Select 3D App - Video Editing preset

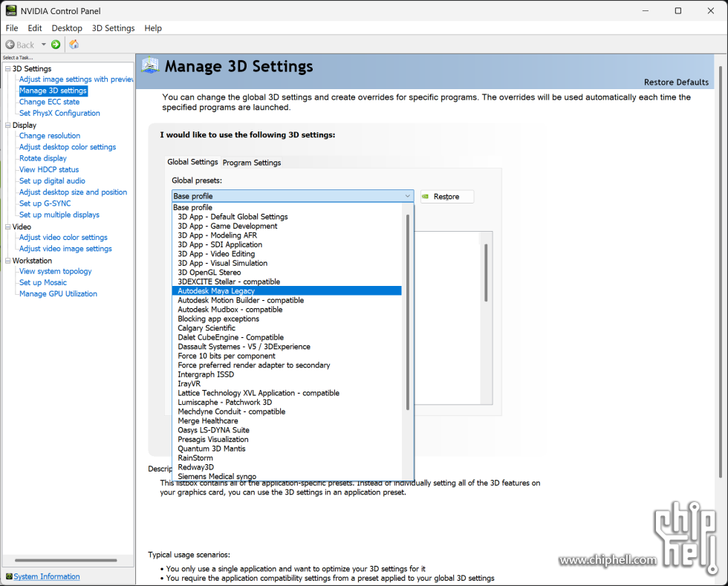[x=287, y=254]
